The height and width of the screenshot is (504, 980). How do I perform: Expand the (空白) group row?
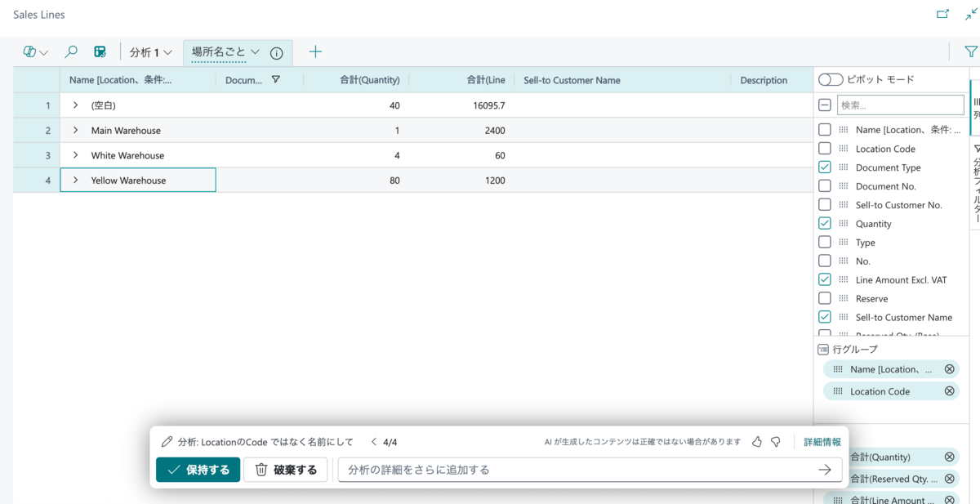point(75,105)
